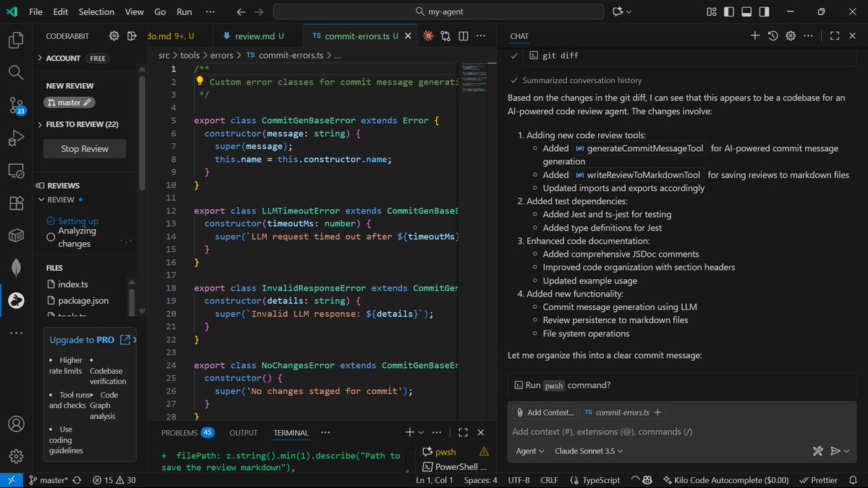Open chat history via the clock icon
Image resolution: width=868 pixels, height=488 pixels.
pyautogui.click(x=773, y=35)
